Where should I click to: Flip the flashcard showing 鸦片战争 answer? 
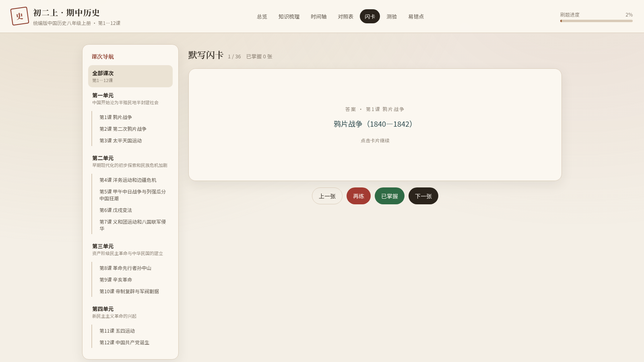point(375,125)
